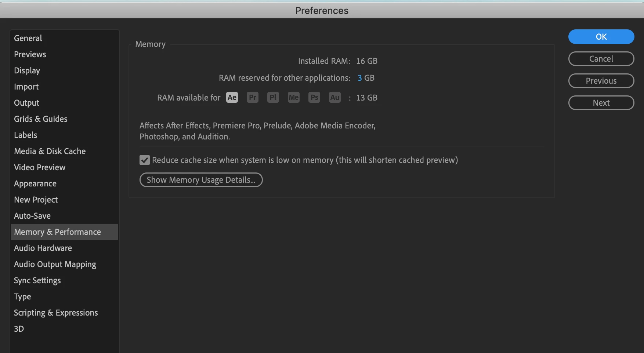Click the Memory section heading
Viewport: 644px width, 353px height.
click(151, 44)
